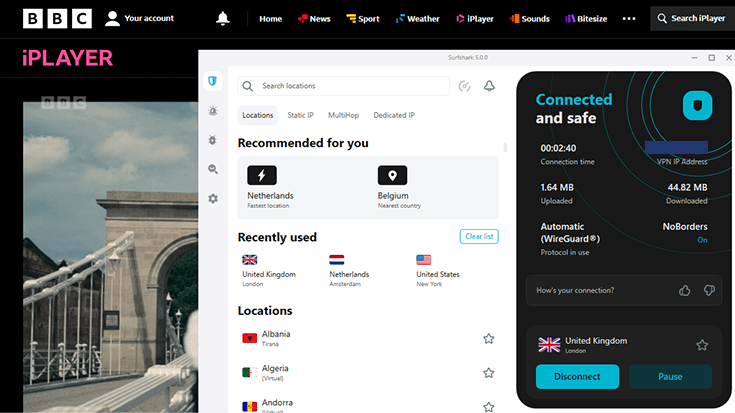Viewport: 735px width, 413px height.
Task: Click Search iPlayer box
Action: point(692,19)
